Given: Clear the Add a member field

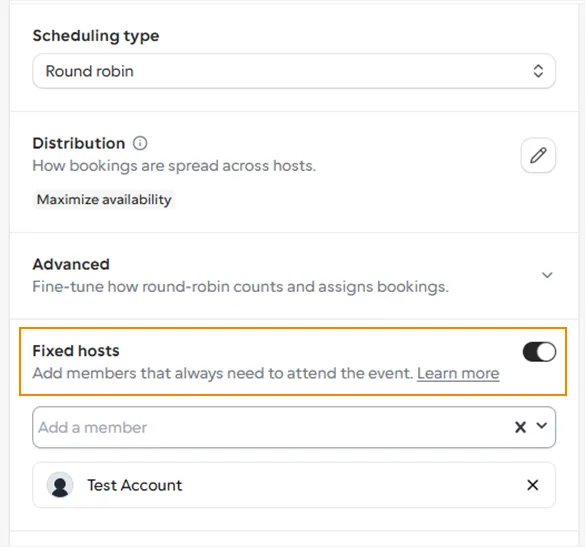Looking at the screenshot, I should (520, 427).
